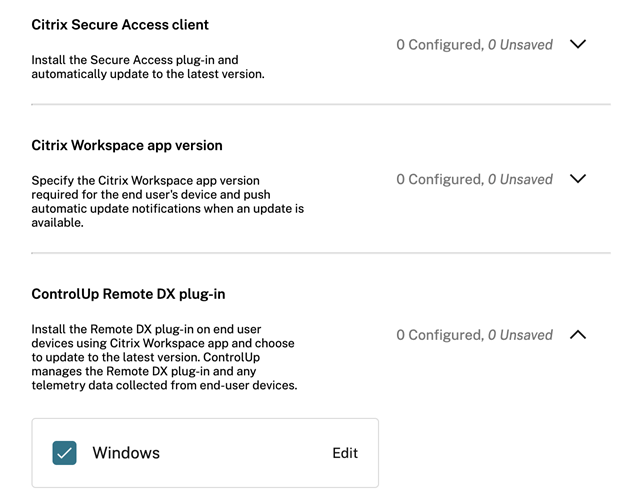617x504 pixels.
Task: Click '0 Unsaved' in Workspace app row
Action: coord(520,179)
